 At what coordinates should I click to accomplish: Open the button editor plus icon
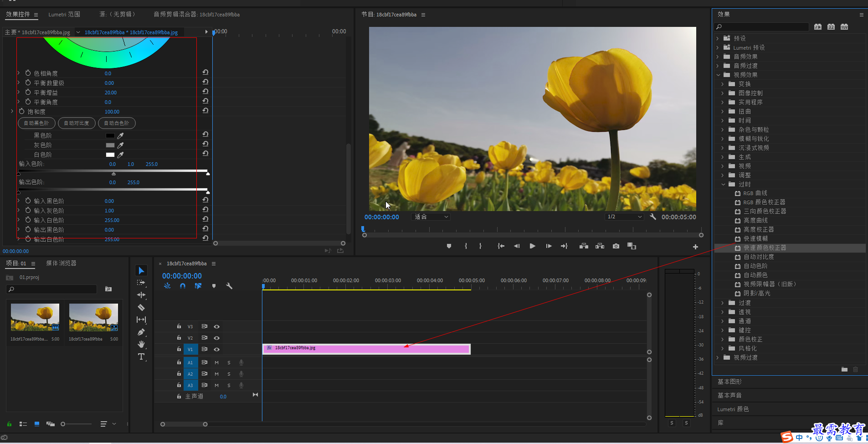coord(695,247)
